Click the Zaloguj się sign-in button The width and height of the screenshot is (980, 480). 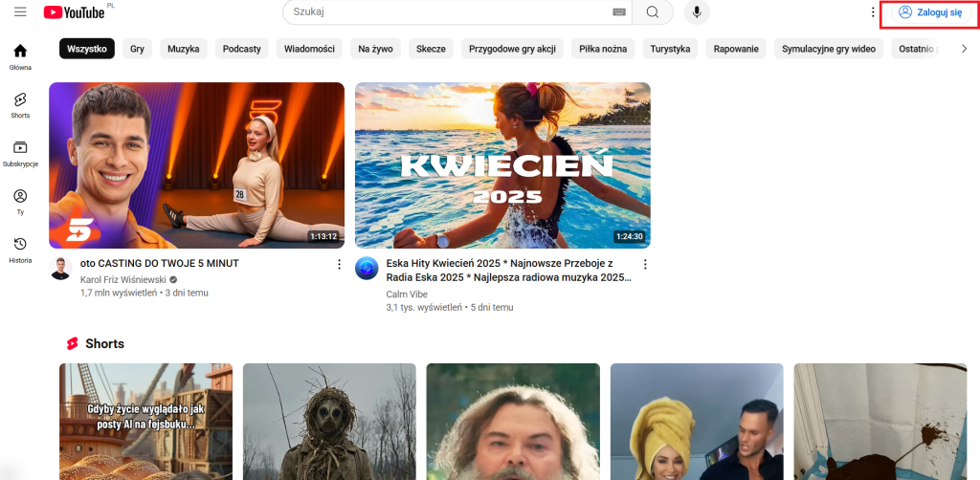(x=931, y=11)
